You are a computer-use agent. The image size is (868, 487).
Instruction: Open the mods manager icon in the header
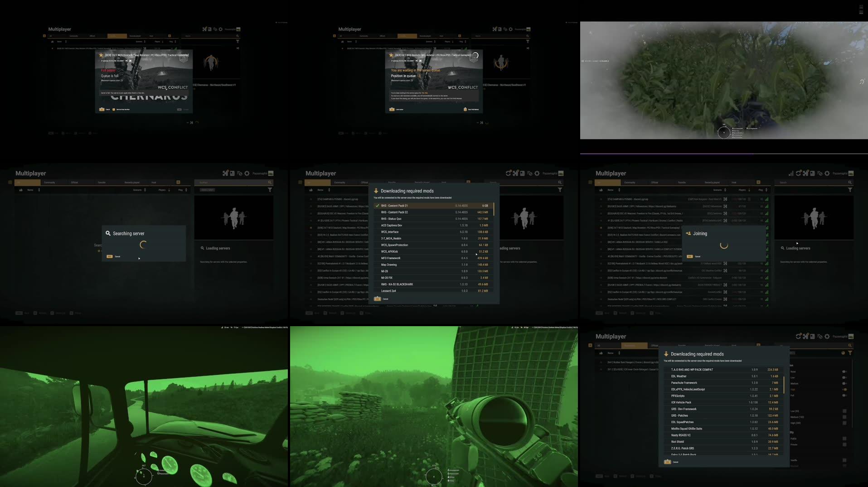812,173
